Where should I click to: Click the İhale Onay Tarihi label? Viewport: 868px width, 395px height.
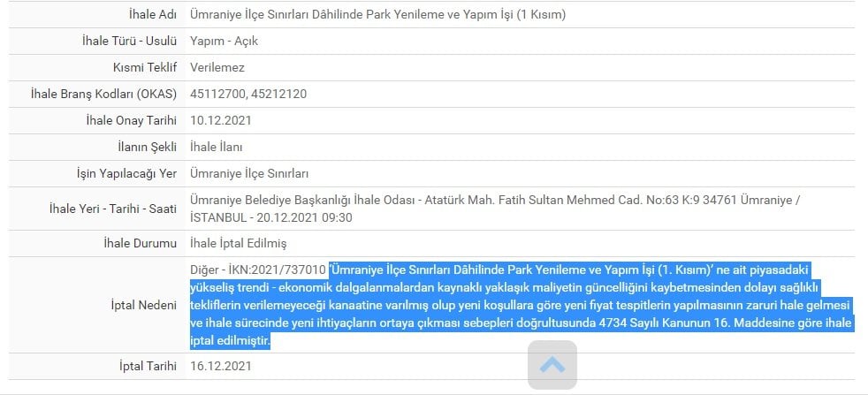[130, 120]
